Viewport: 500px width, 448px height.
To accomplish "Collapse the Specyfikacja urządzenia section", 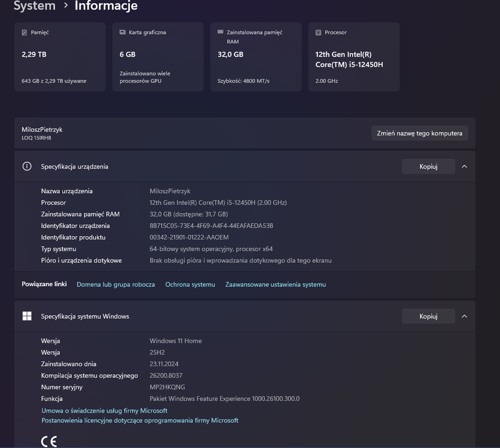I will (464, 166).
